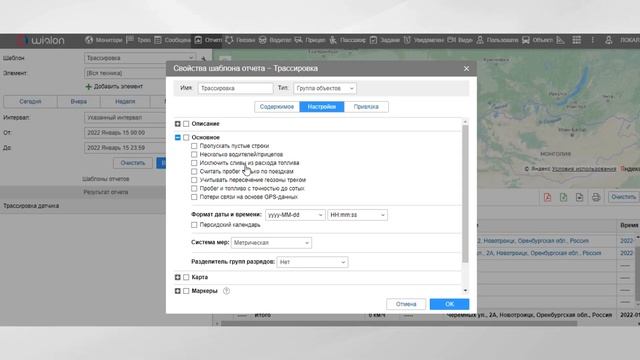This screenshot has height=360, width=640.
Task: Expand the Карта section
Action: 178,277
